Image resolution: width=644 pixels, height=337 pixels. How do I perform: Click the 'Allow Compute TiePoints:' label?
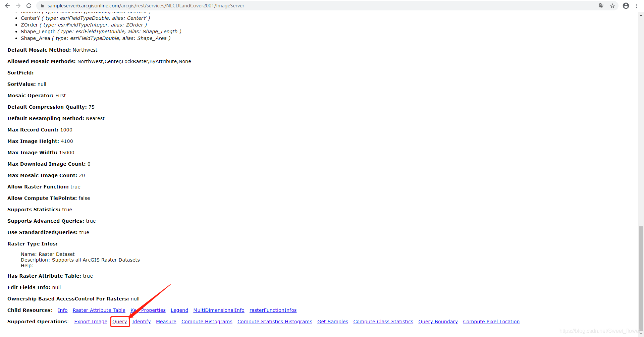42,198
